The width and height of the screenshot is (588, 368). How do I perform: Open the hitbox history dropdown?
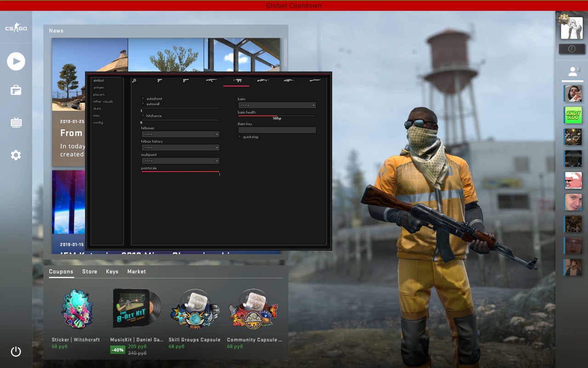pos(181,148)
